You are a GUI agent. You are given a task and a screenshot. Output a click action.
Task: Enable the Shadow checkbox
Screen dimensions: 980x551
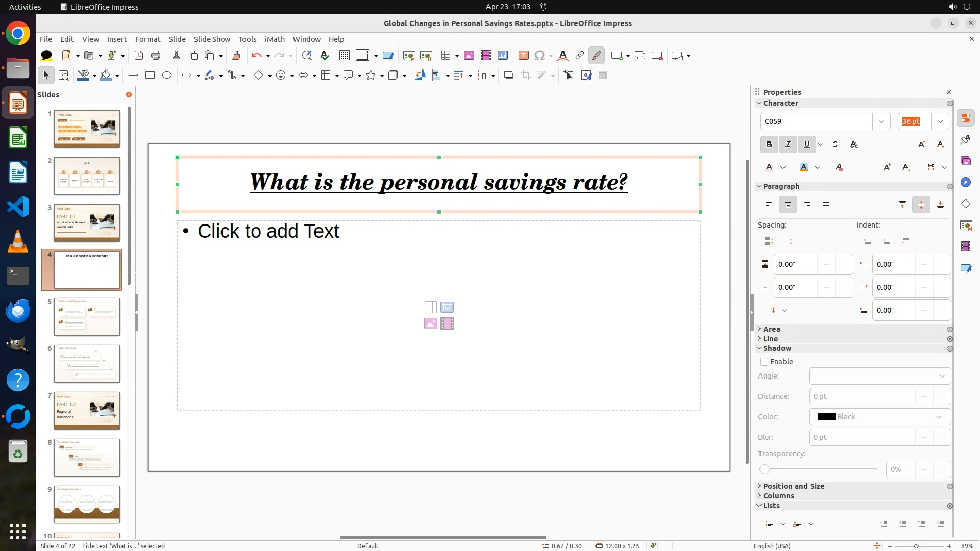(x=764, y=362)
